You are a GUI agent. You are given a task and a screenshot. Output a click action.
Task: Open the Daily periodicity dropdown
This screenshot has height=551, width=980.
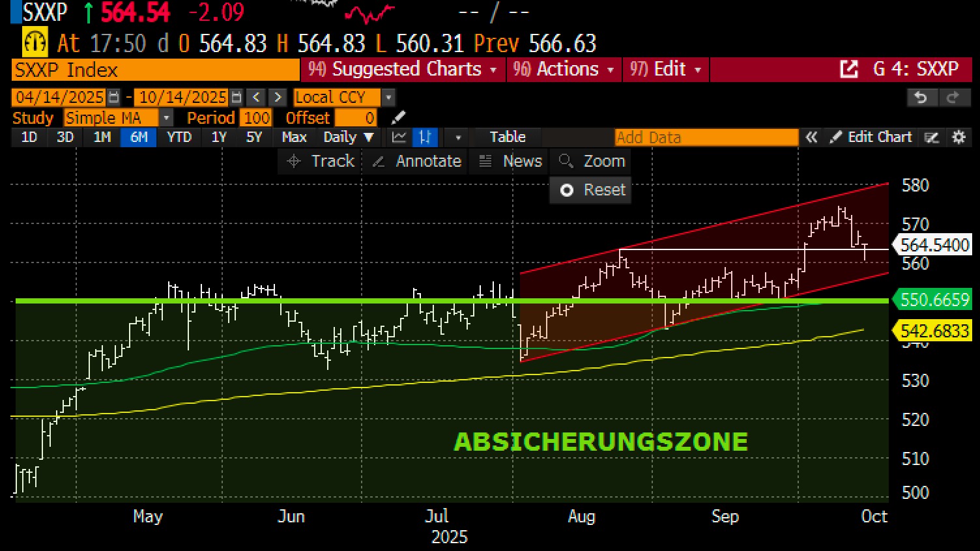coord(349,137)
